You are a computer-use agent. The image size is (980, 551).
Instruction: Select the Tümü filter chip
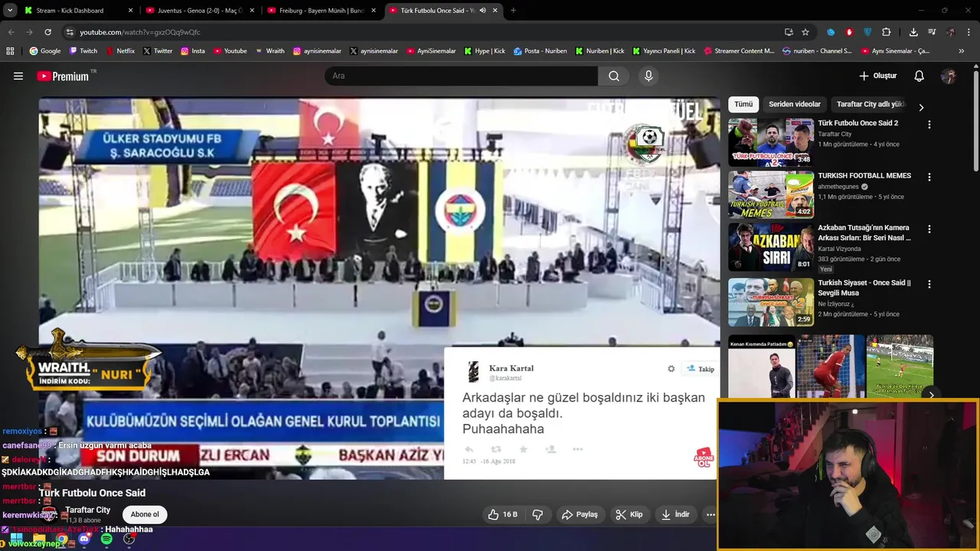(x=743, y=104)
